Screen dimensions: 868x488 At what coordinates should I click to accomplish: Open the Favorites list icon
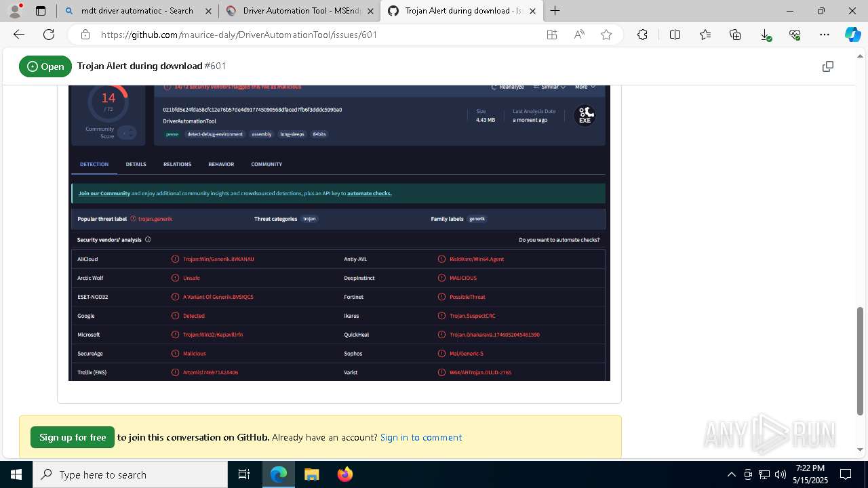click(705, 35)
